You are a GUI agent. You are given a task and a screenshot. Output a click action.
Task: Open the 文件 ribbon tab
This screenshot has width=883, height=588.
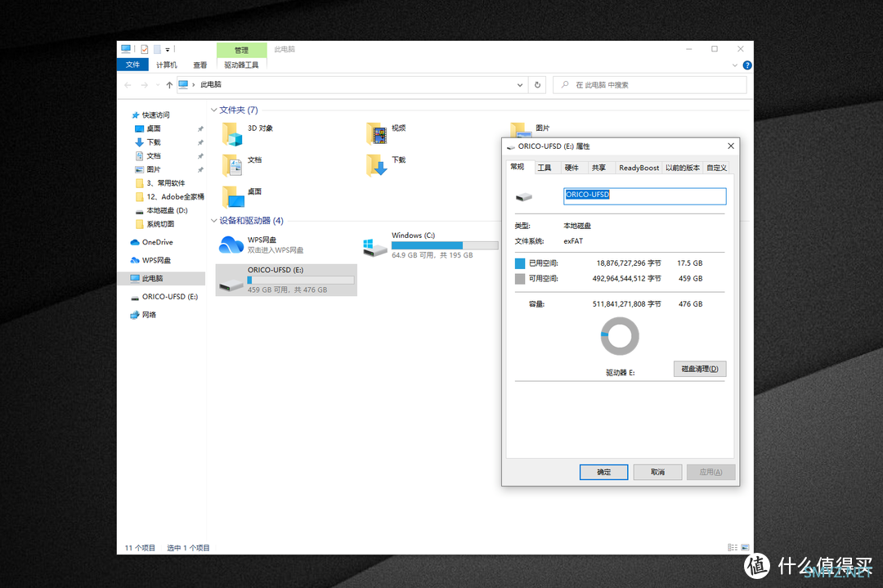point(133,65)
